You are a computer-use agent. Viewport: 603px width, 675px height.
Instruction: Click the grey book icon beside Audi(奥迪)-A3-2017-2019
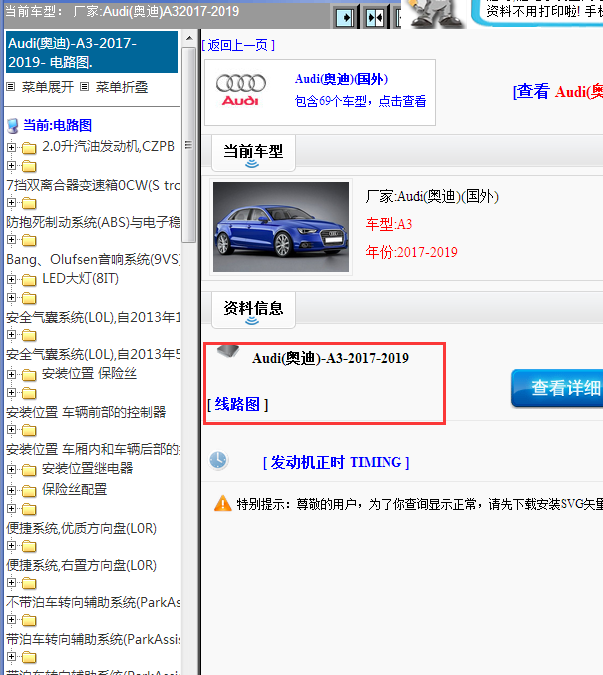tap(228, 350)
